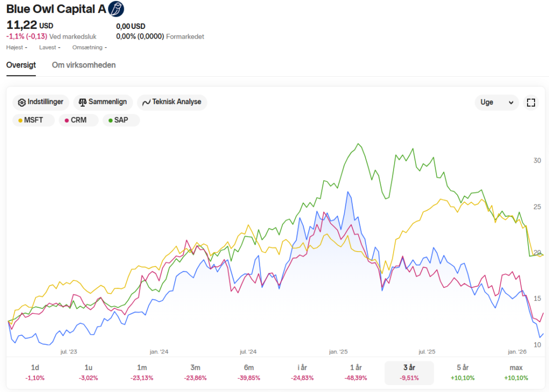Click the yellow dot on the MSFT chip
Image resolution: width=549 pixels, height=392 pixels.
(20, 121)
